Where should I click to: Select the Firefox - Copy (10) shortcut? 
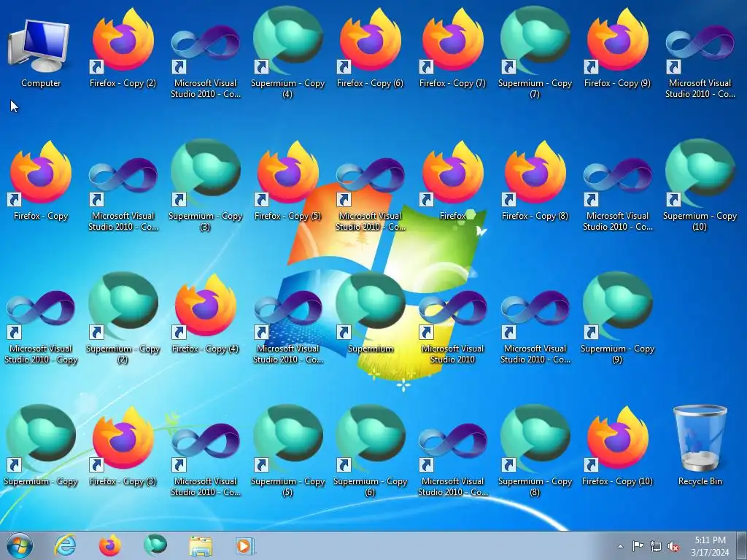click(x=617, y=446)
